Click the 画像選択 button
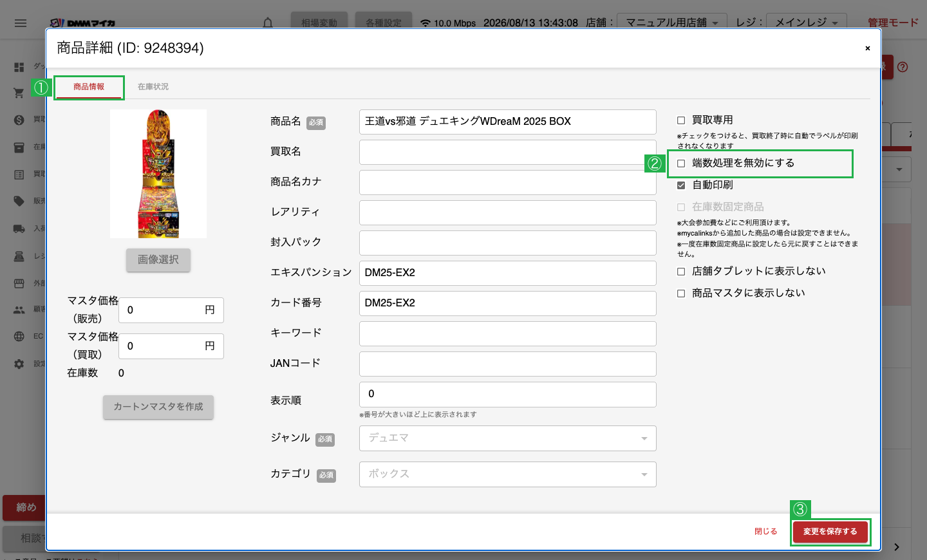The image size is (927, 560). [158, 260]
